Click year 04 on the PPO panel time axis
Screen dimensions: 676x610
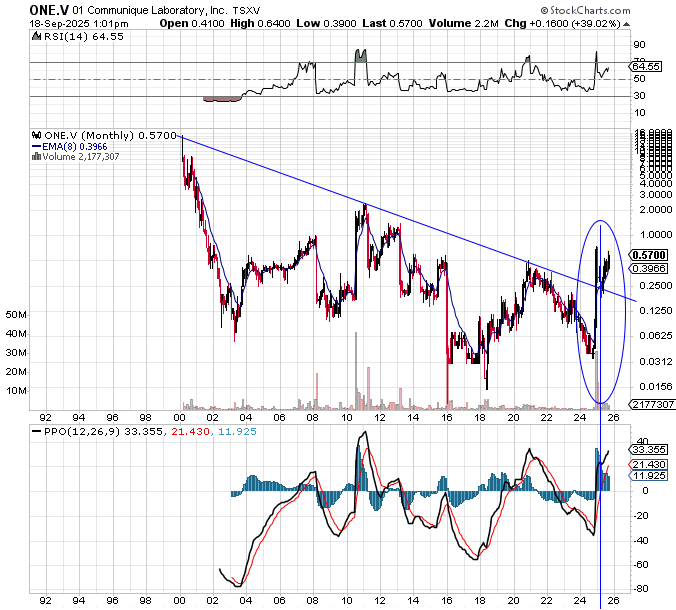pos(246,600)
